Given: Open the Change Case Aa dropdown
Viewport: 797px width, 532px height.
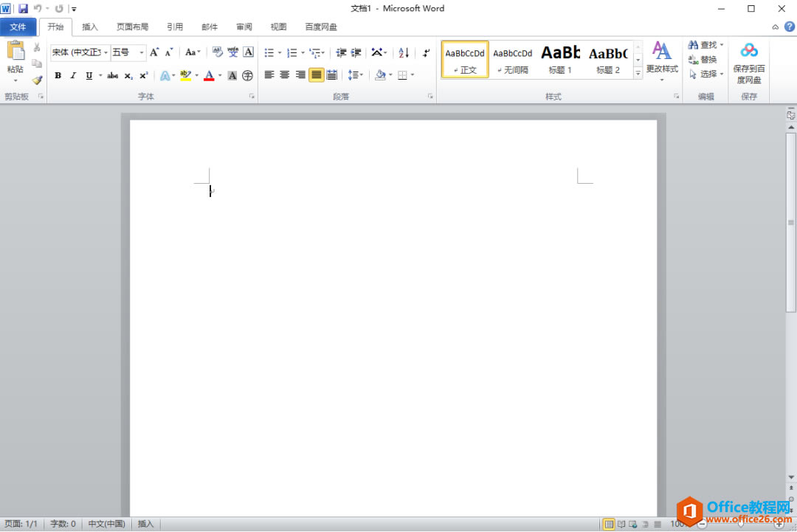Looking at the screenshot, I should [193, 52].
